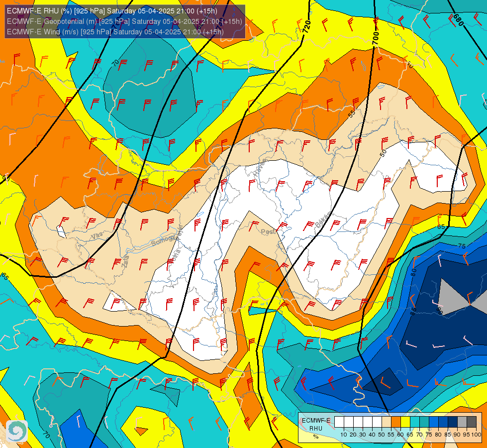The width and height of the screenshot is (487, 448).
Task: Click the 700 geopotential contour label
Action: (376, 38)
